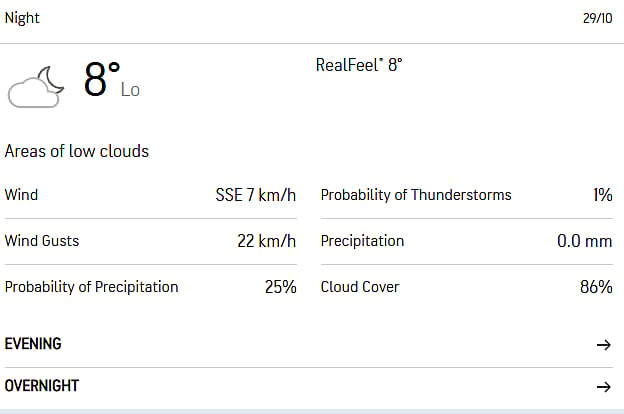This screenshot has width=624, height=414.
Task: Click the arrow icon beside EVENING
Action: 603,345
